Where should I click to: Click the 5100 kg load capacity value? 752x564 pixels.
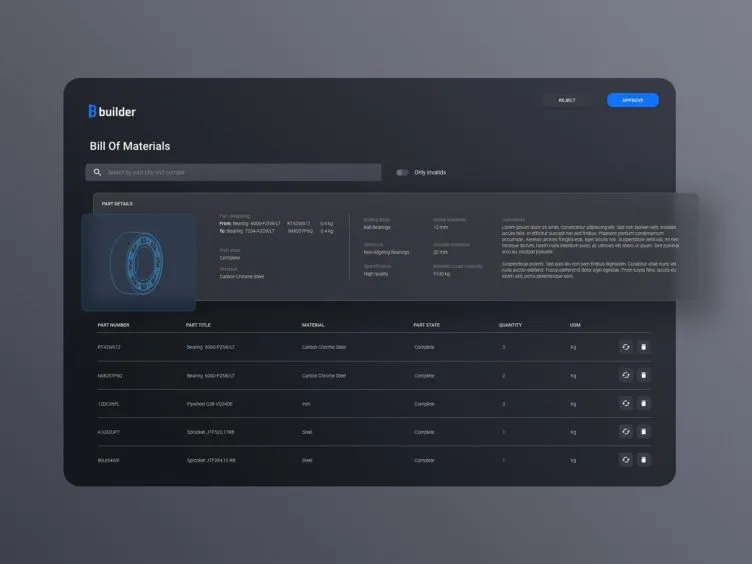442,274
